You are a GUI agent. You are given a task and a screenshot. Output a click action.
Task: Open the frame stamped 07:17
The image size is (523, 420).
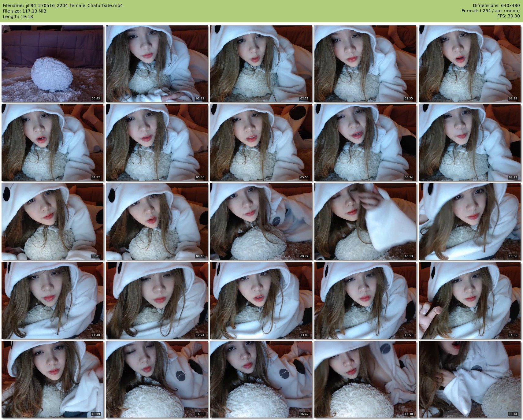[x=470, y=143]
